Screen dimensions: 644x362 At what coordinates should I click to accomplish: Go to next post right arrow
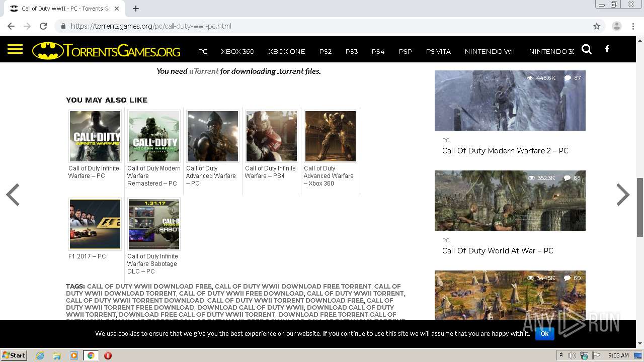[x=623, y=195]
